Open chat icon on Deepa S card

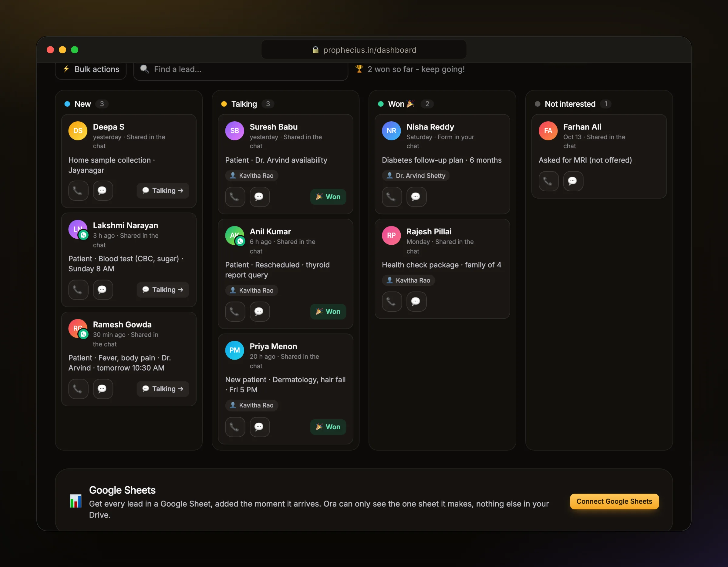[x=103, y=190]
